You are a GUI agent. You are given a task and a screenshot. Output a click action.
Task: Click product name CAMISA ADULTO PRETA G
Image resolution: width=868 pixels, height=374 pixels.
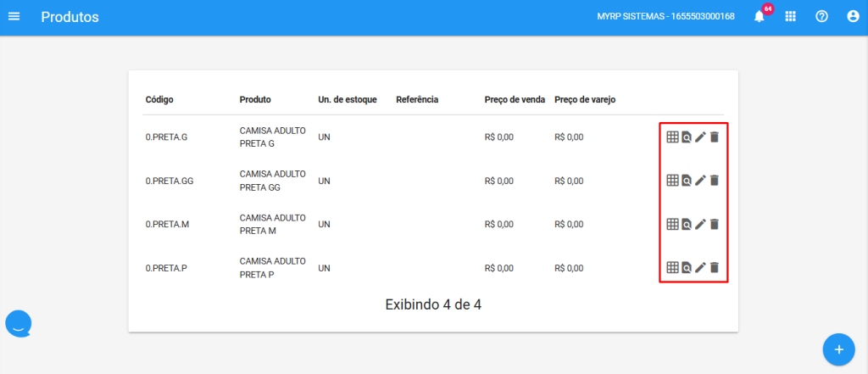click(272, 137)
